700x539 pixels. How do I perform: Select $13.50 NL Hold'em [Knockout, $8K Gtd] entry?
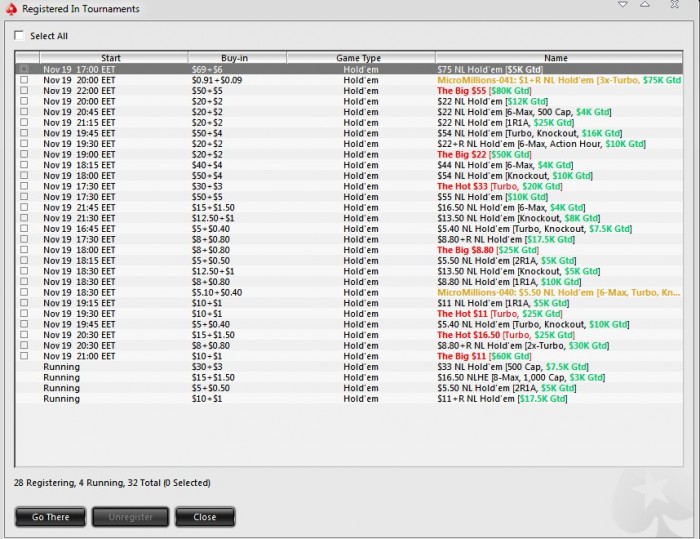[519, 218]
